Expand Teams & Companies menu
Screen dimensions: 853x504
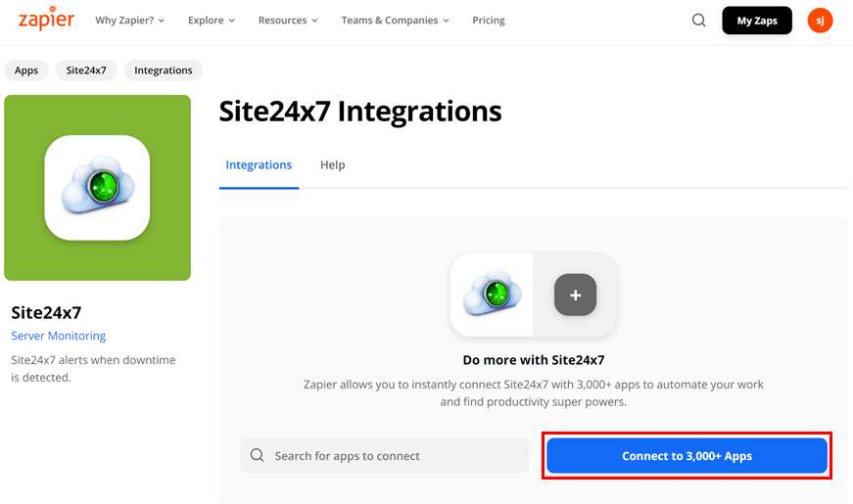pyautogui.click(x=395, y=21)
